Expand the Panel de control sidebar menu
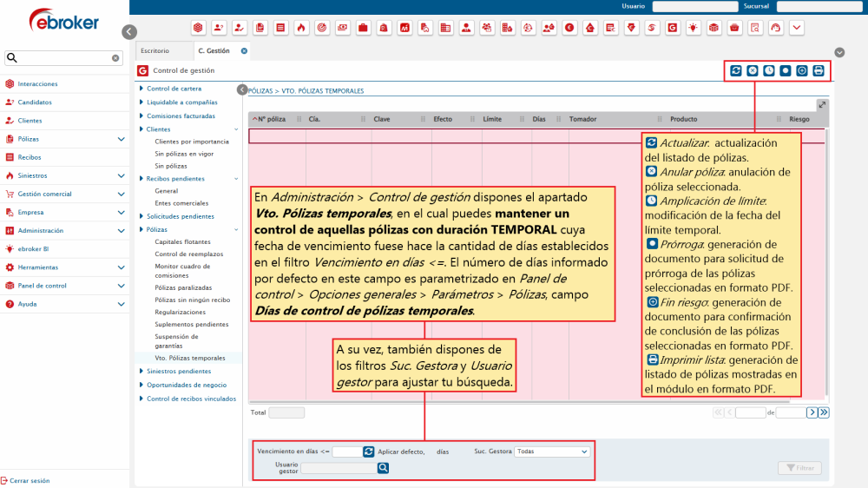Screen dimensions: 868x488 pos(122,286)
